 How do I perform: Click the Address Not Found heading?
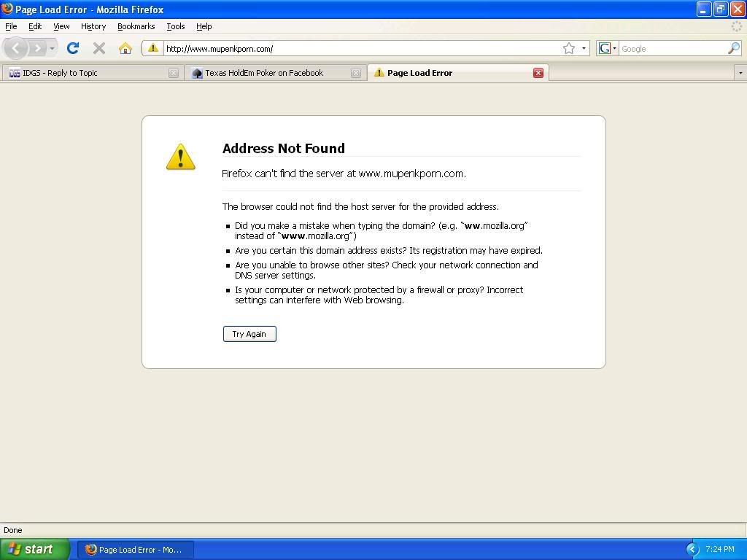pos(284,148)
